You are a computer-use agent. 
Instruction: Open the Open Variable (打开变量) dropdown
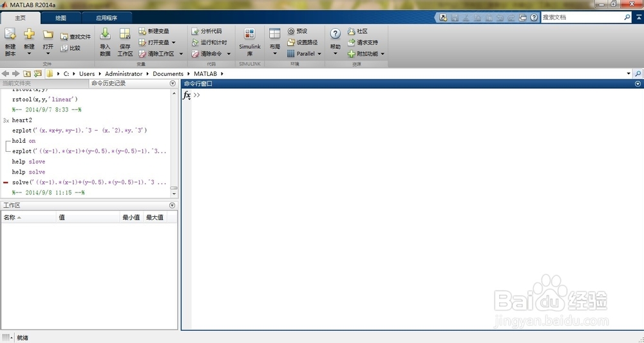174,42
